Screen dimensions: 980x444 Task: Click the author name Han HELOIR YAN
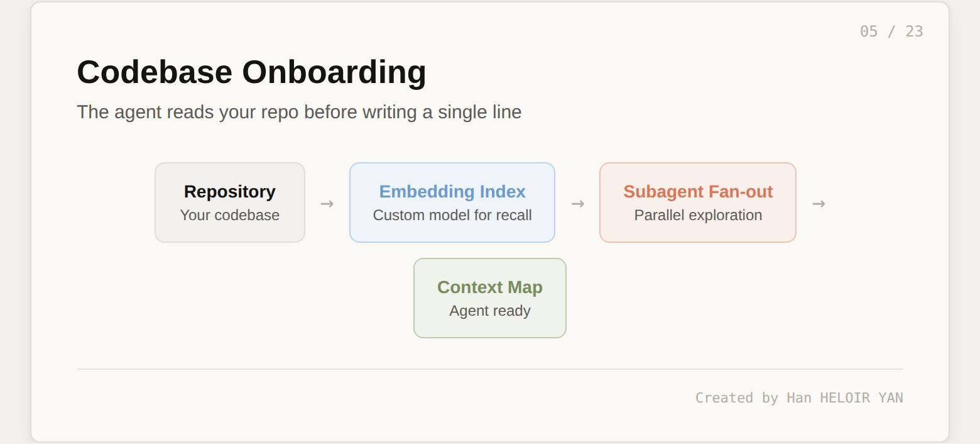(x=845, y=397)
